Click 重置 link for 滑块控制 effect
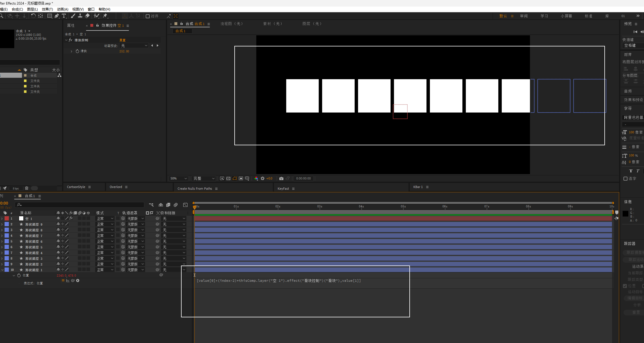644x343 pixels. coord(122,40)
